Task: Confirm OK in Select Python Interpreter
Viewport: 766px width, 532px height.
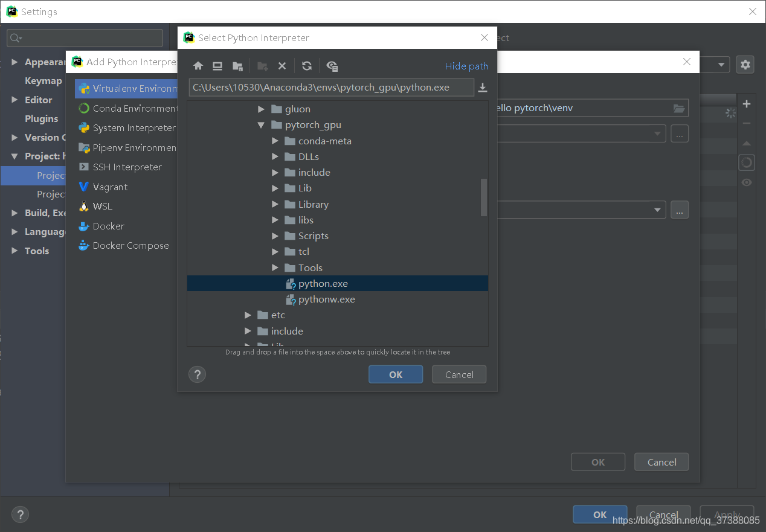Action: click(396, 374)
